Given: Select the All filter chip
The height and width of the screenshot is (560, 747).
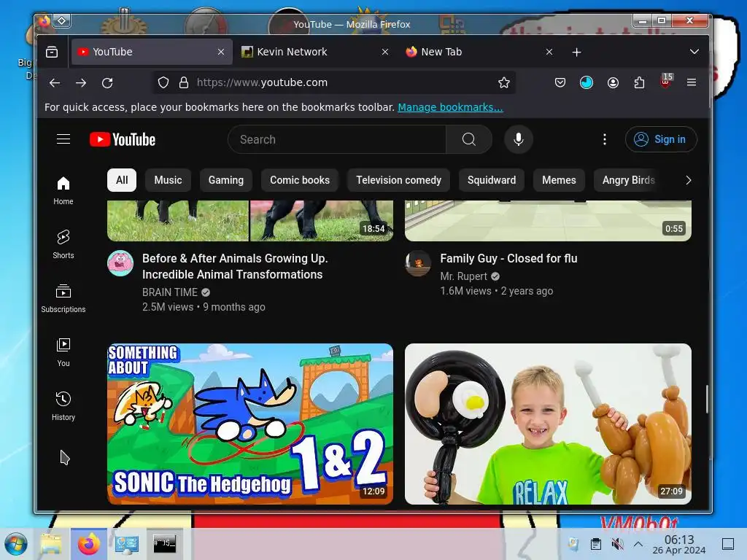Looking at the screenshot, I should [x=122, y=180].
